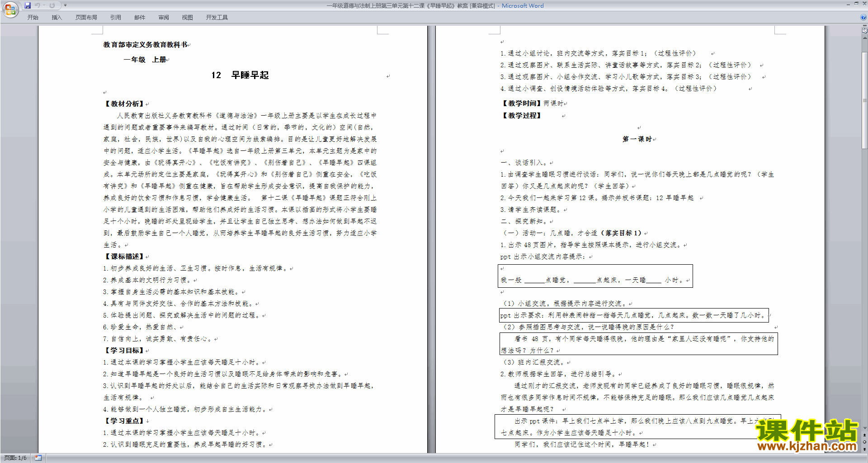Click the vertical scrollbar up arrow
Screen dimensions: 868x463
point(865,37)
